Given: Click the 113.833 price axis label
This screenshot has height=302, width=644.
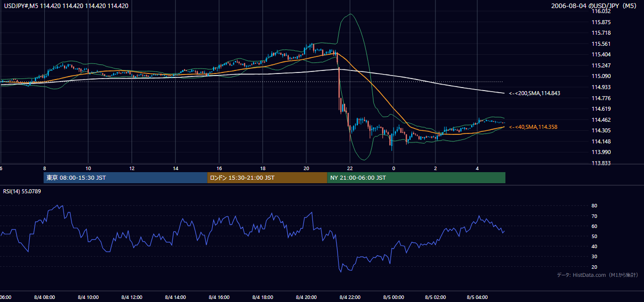Looking at the screenshot, I should 602,163.
